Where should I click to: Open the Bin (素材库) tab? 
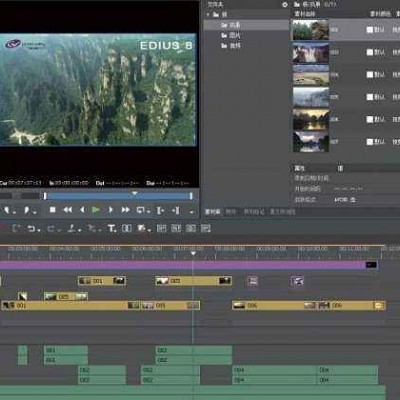213,212
